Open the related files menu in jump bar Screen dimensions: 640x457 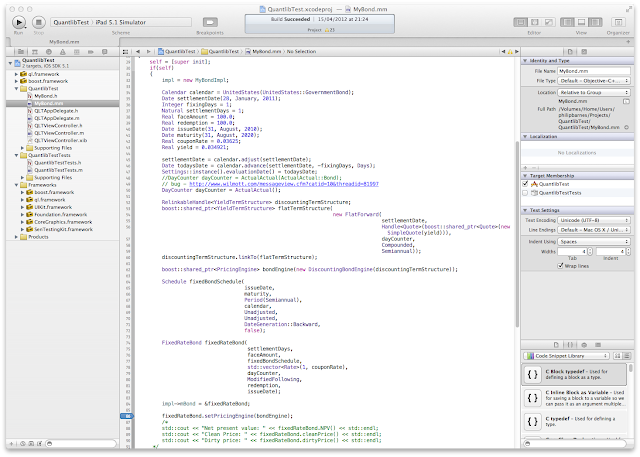[x=125, y=52]
